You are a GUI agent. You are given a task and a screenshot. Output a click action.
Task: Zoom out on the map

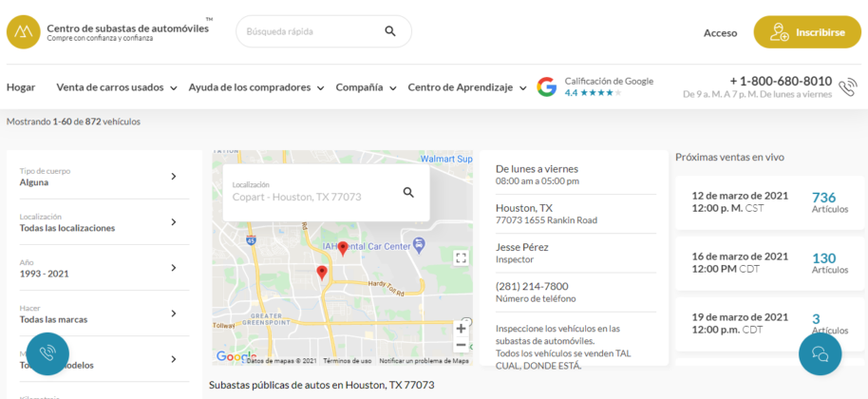tap(461, 345)
